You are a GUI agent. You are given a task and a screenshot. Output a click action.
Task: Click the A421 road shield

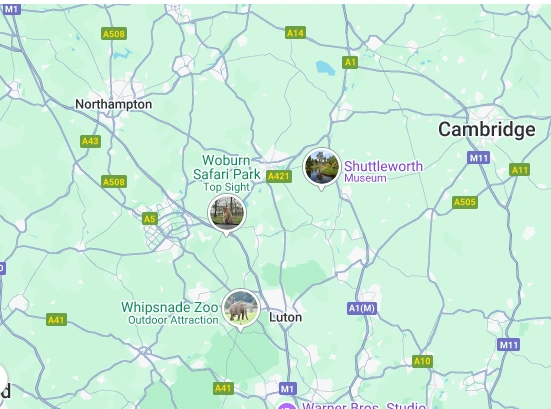click(279, 176)
